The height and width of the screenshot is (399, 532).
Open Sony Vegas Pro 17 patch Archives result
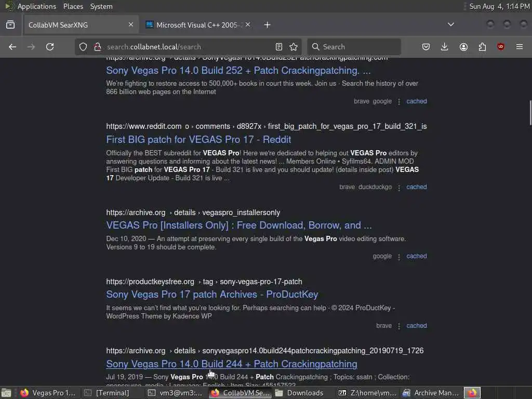click(212, 295)
